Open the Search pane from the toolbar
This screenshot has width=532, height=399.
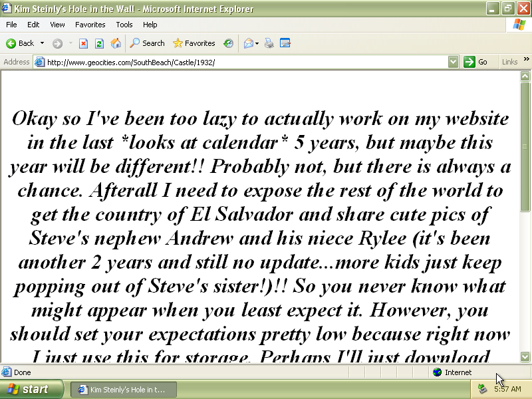tap(147, 43)
